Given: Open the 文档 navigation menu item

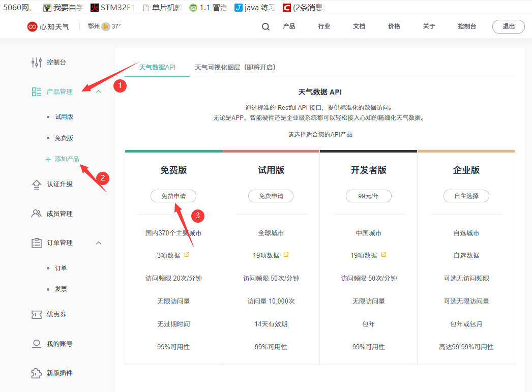Looking at the screenshot, I should pos(359,26).
